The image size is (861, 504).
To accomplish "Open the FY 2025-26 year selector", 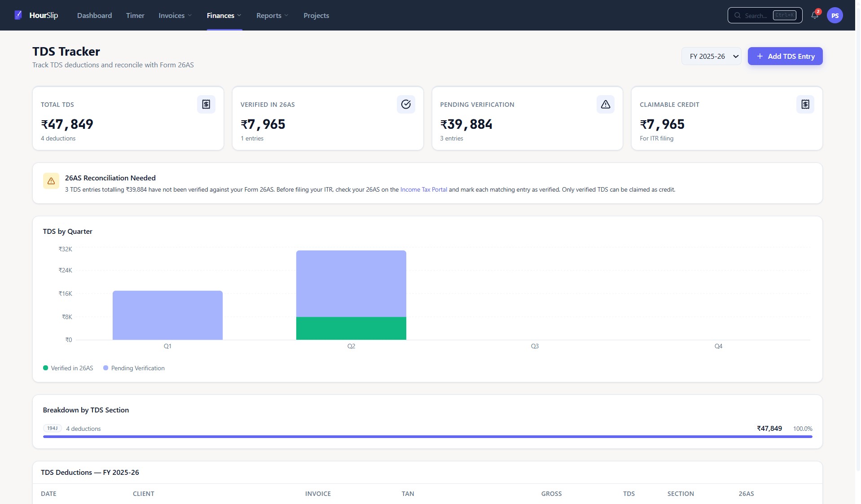I will coord(712,56).
